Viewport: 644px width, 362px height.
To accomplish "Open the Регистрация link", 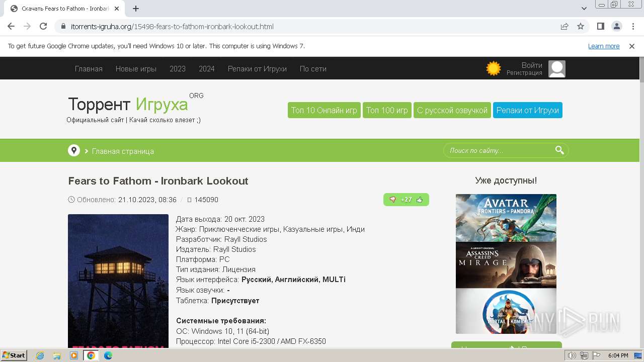I will (524, 73).
